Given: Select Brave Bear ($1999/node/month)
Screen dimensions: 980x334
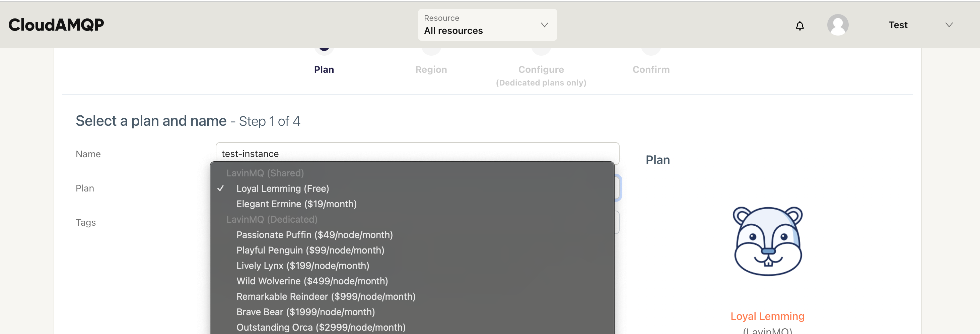Looking at the screenshot, I should 412,312.
